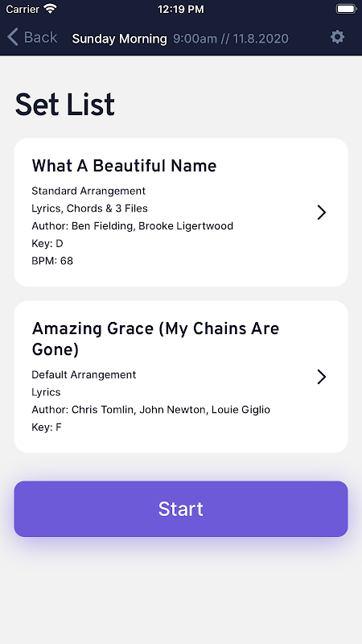This screenshot has height=644, width=362.
Task: Open Amazing Grace chevron arrow
Action: [321, 377]
